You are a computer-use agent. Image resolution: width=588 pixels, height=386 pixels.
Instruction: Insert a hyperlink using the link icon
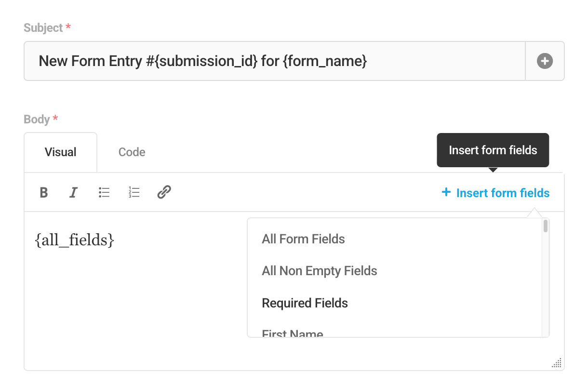[x=164, y=192]
